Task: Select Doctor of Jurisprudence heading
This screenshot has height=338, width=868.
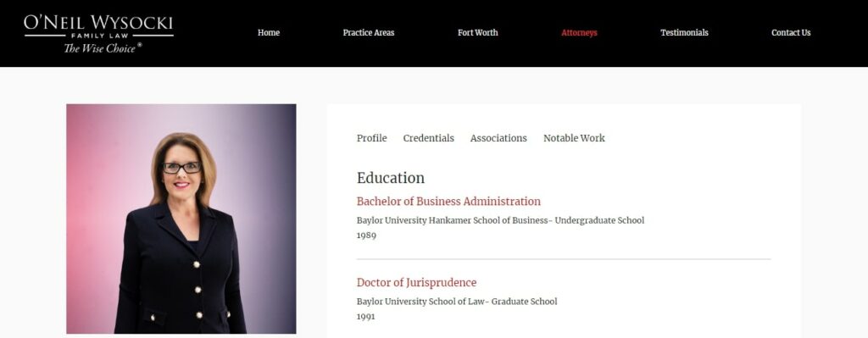Action: click(416, 283)
